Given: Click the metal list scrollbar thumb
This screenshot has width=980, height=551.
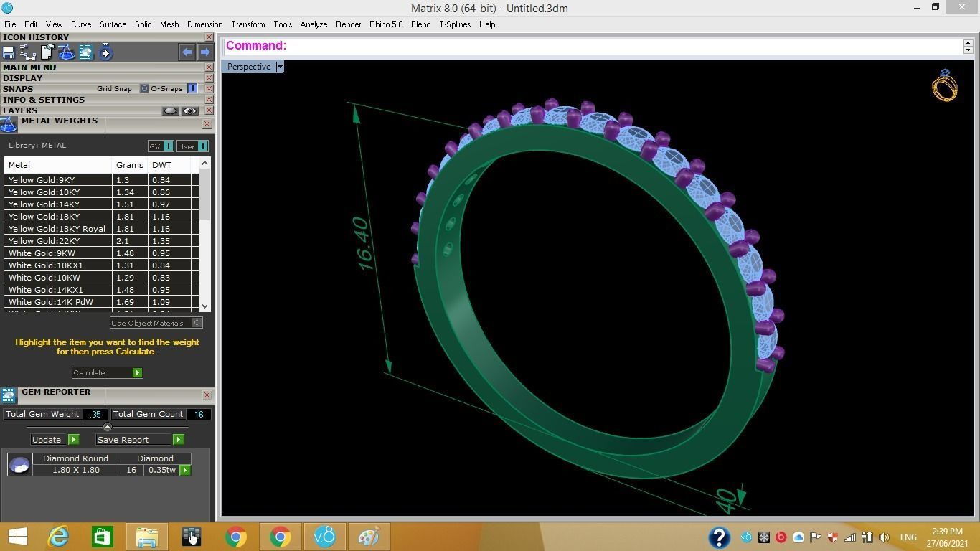Looking at the screenshot, I should pyautogui.click(x=205, y=195).
